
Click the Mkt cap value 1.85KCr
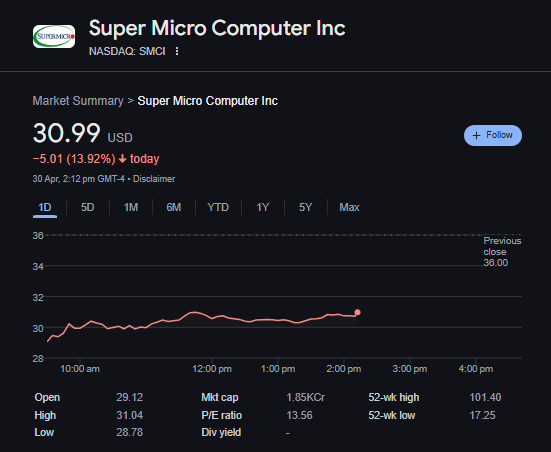[x=305, y=398]
